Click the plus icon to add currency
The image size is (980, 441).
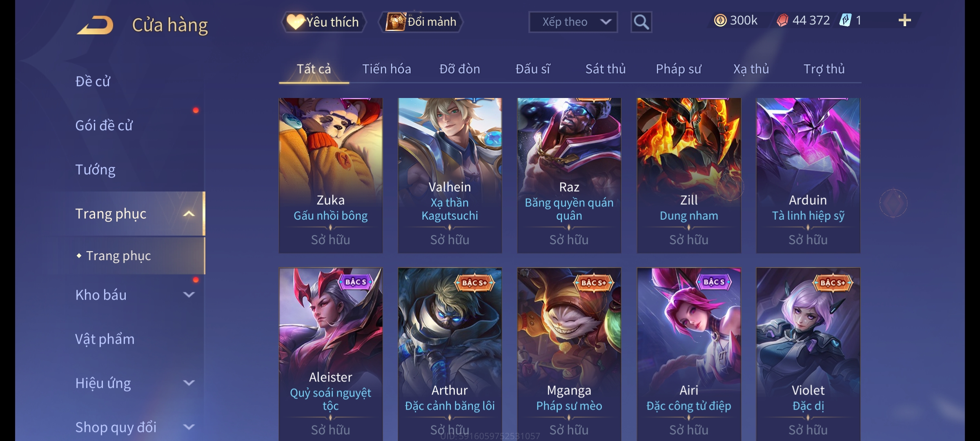point(904,20)
